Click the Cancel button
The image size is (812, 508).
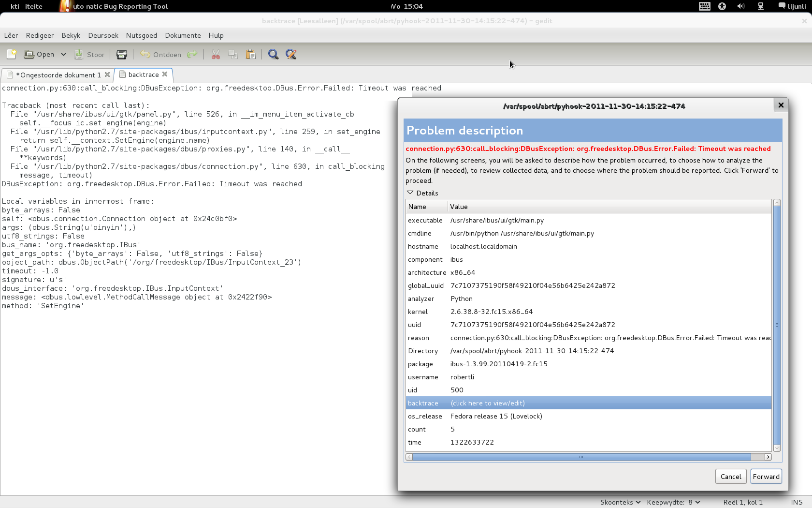pos(731,477)
